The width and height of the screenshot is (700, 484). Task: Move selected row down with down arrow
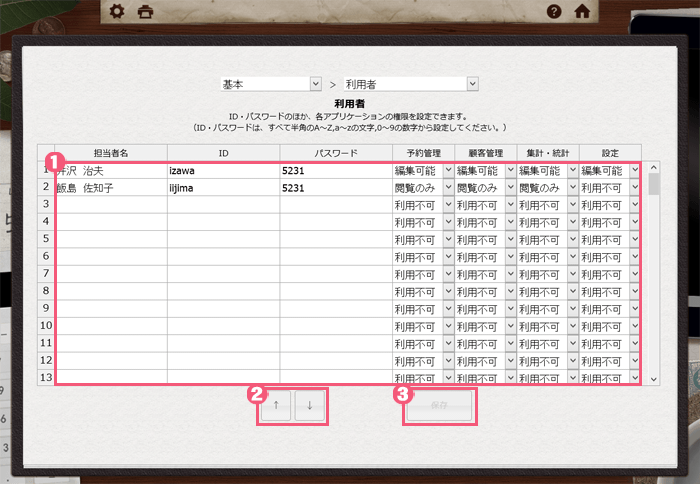pyautogui.click(x=310, y=406)
